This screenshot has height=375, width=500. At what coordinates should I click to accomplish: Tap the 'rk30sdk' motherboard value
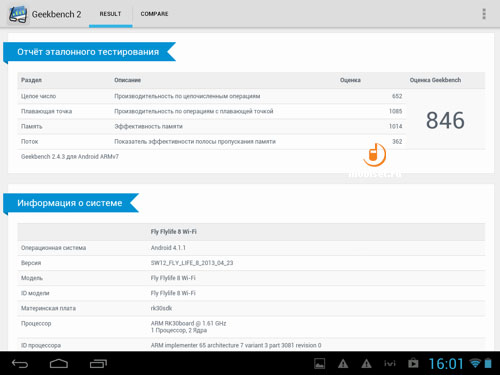point(161,308)
